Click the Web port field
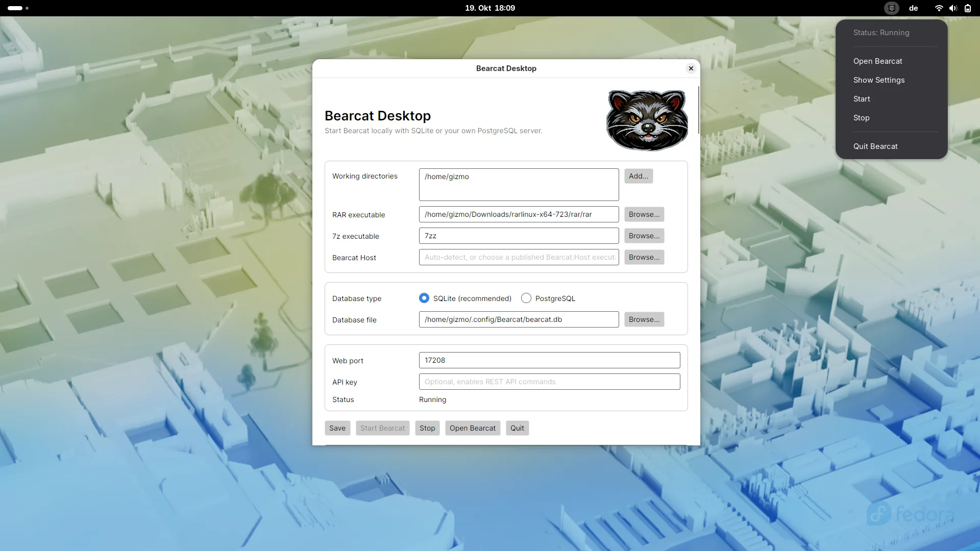This screenshot has width=980, height=551. (x=549, y=360)
